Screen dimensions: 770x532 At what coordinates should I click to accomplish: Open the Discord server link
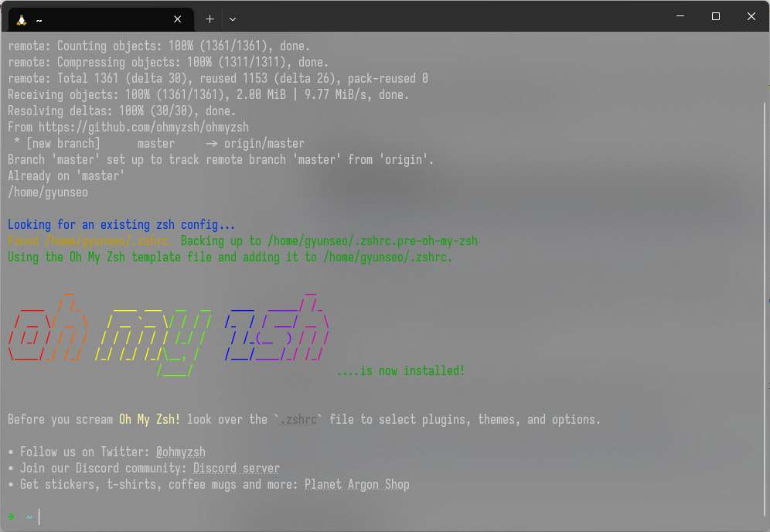click(237, 468)
